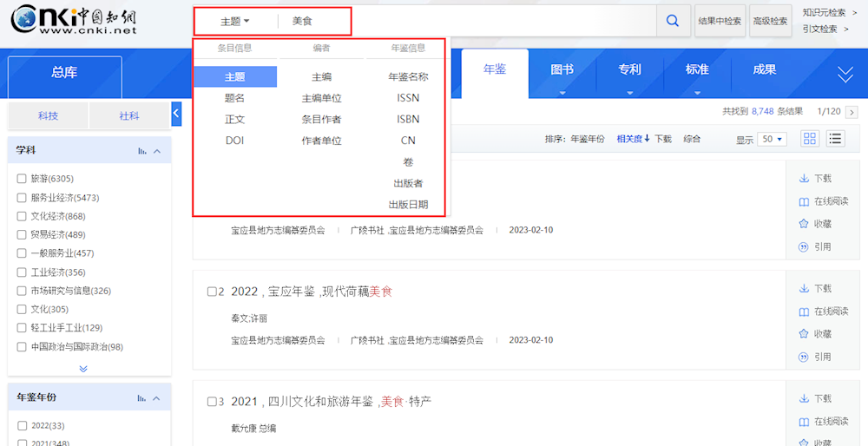
Task: Select checkbox for result number 2
Action: coord(212,292)
